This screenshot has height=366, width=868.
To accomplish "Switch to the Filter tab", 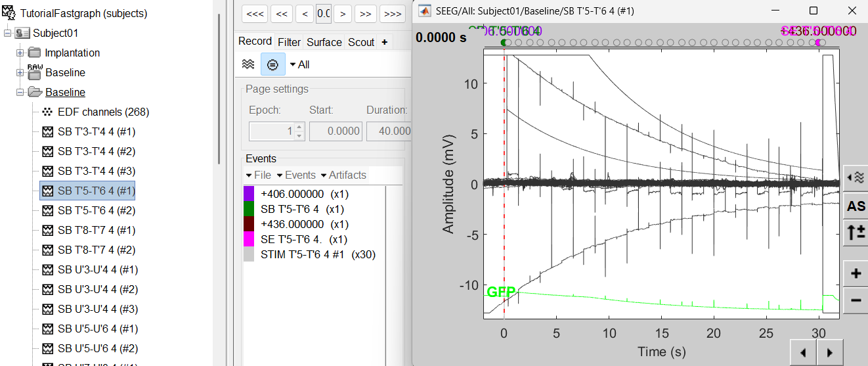I will [x=289, y=42].
